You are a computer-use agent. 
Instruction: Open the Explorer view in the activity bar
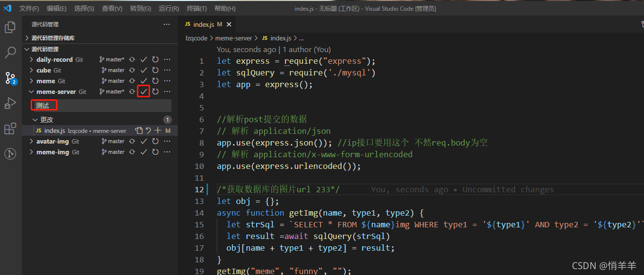point(10,27)
